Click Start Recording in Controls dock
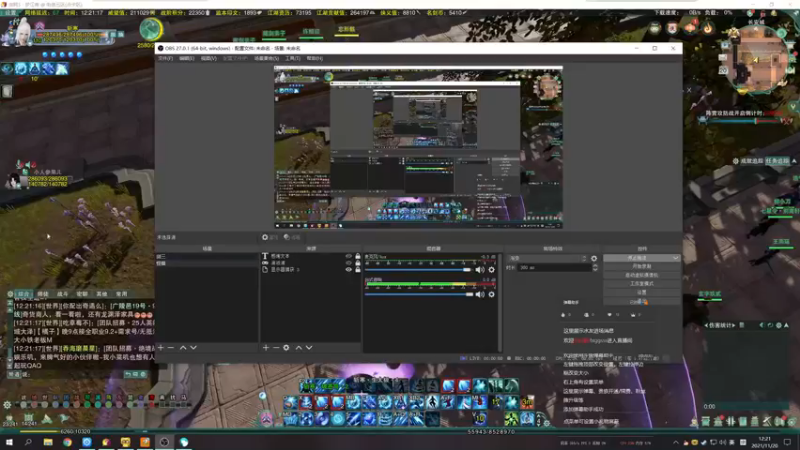This screenshot has width=800, height=450. pos(641,266)
